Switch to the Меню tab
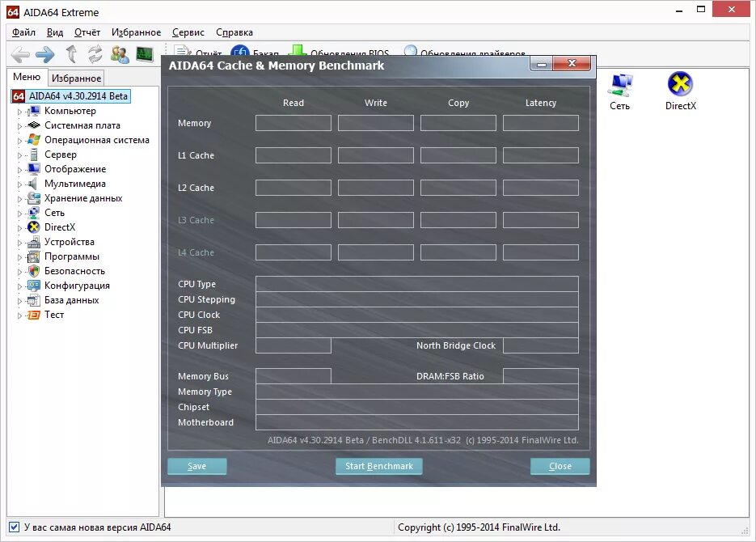 click(27, 77)
